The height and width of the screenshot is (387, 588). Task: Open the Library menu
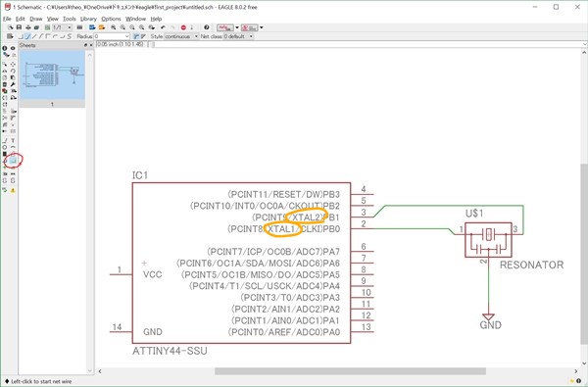tap(88, 19)
